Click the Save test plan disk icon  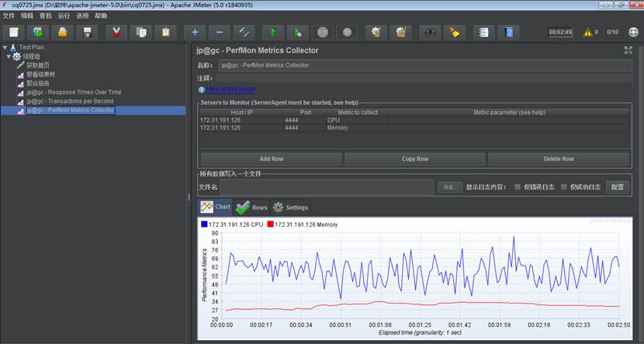(88, 32)
